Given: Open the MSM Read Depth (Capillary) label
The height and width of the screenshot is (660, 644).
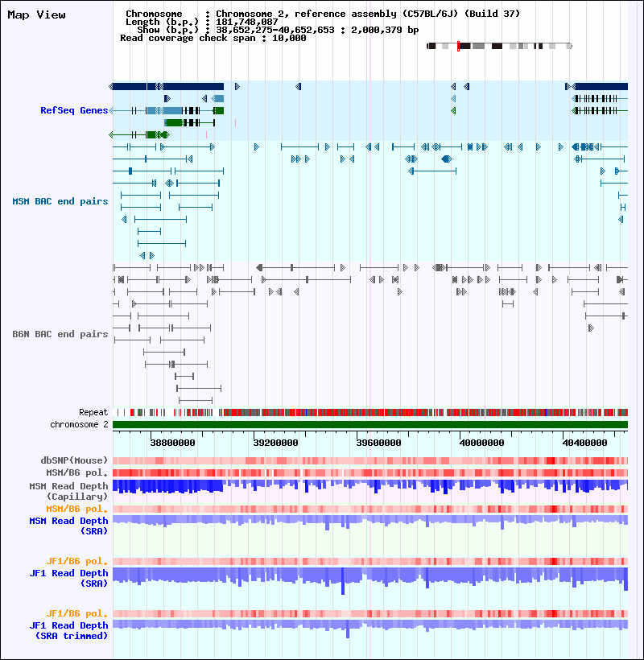Looking at the screenshot, I should coord(68,491).
